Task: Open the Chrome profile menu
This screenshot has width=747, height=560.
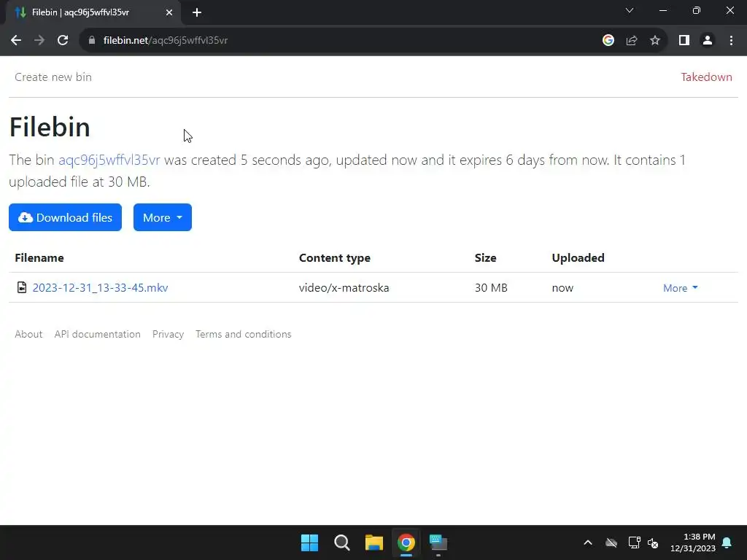Action: [x=708, y=41]
